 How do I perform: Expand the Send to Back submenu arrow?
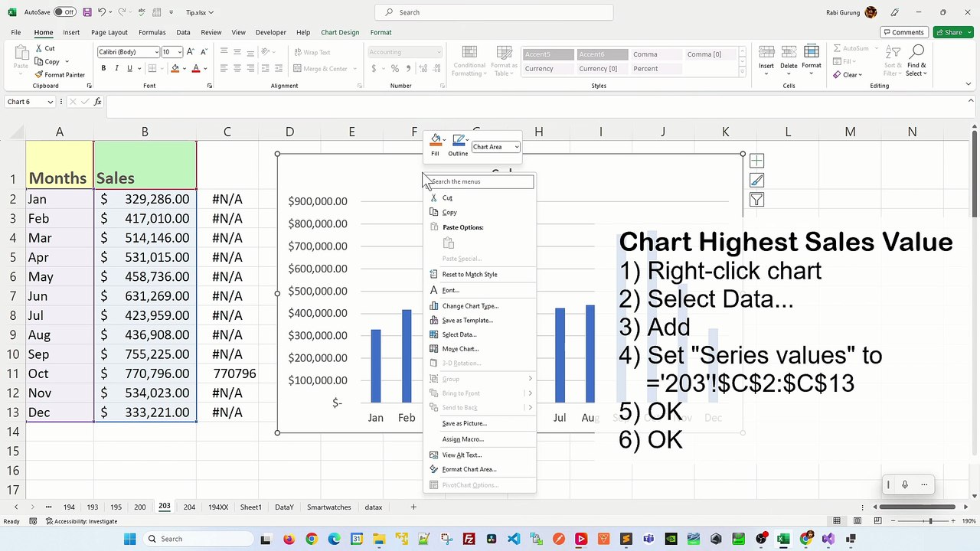click(530, 408)
